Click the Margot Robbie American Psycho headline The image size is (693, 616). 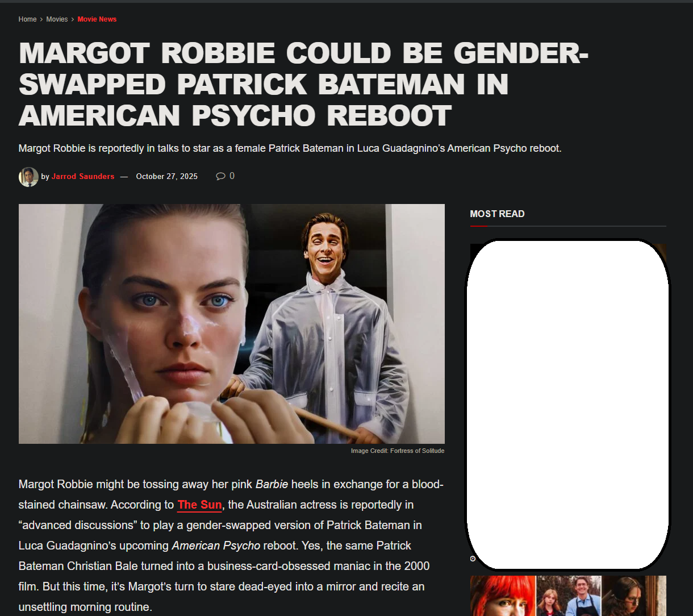pyautogui.click(x=303, y=85)
